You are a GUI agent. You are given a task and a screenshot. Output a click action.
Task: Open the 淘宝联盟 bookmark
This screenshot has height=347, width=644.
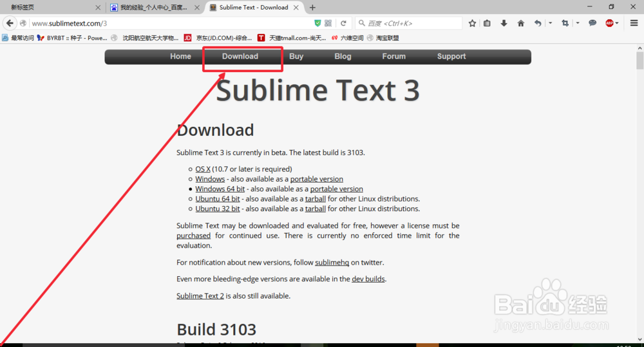point(383,38)
